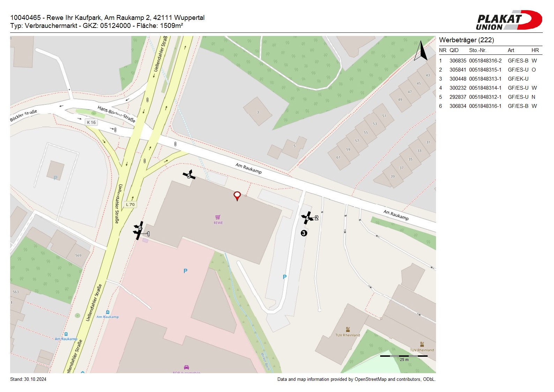Click Sto.-Nr. 0051848312-1
This screenshot has width=554, height=392.
(485, 97)
